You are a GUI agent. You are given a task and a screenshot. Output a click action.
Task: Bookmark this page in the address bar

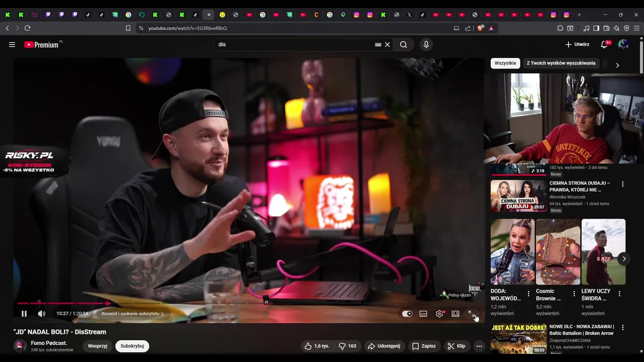pos(128,28)
